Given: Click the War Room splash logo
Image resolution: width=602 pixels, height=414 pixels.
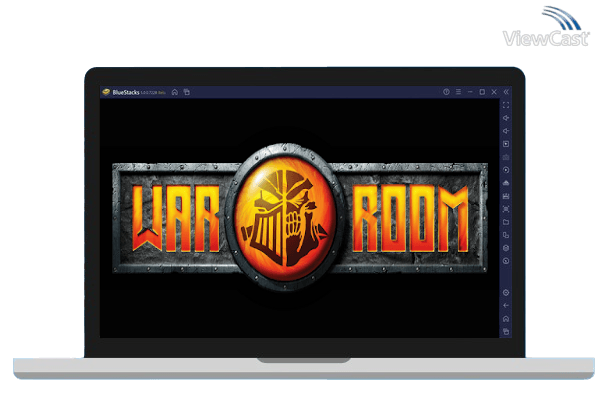Looking at the screenshot, I should (x=300, y=218).
